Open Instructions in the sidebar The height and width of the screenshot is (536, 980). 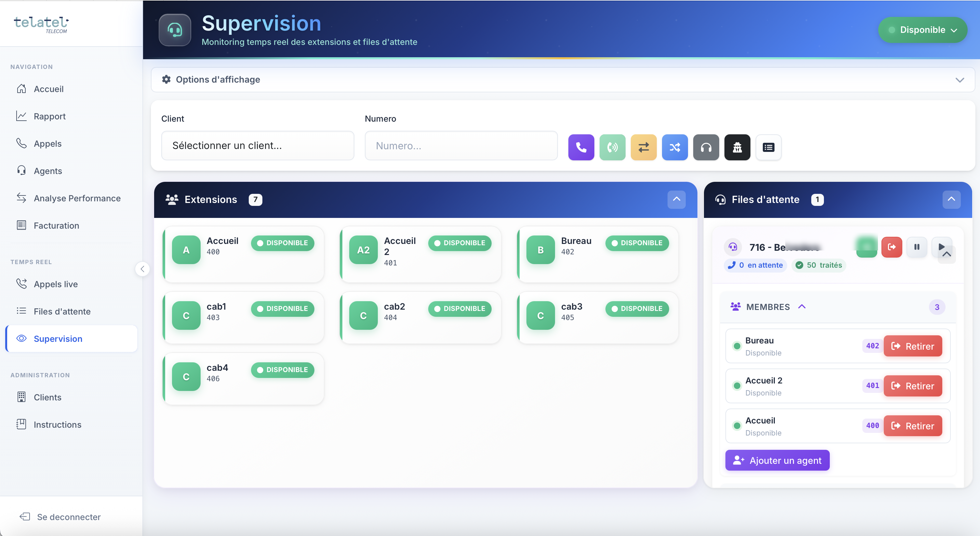point(72,424)
